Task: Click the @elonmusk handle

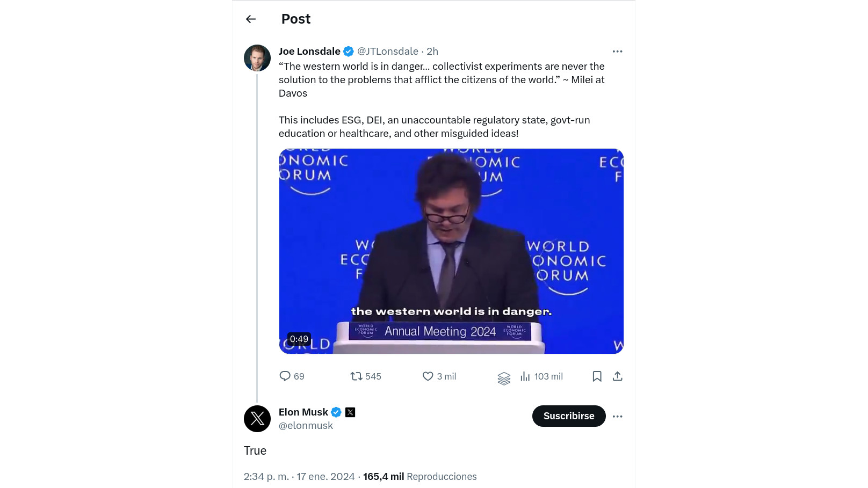Action: [306, 426]
